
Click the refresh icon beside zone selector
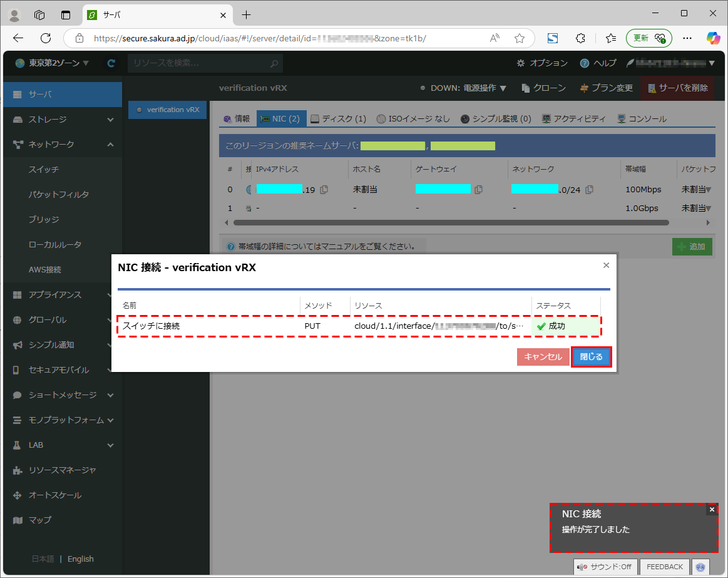pyautogui.click(x=111, y=63)
